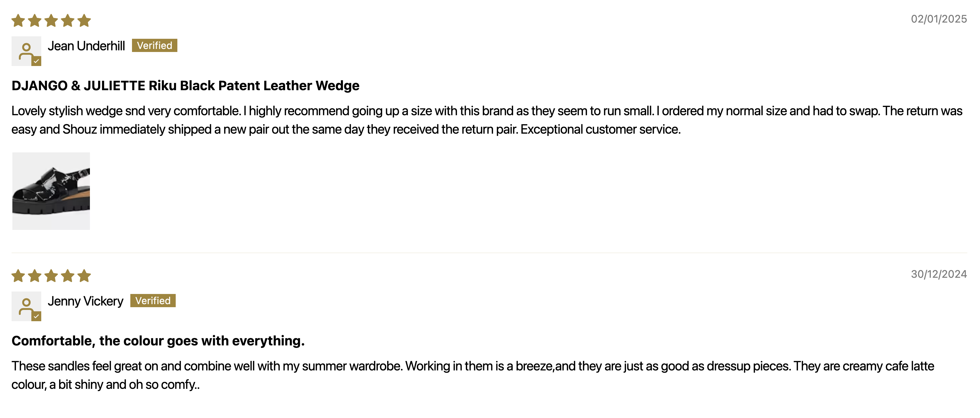Click the check mark on Jenny's avatar

37,317
